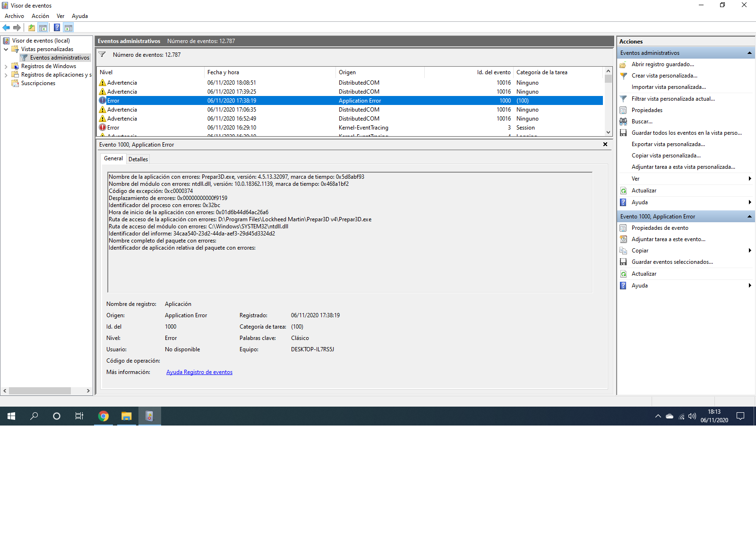Open the notification center in the taskbar
Viewport: 756px width, 539px height.
coord(740,416)
